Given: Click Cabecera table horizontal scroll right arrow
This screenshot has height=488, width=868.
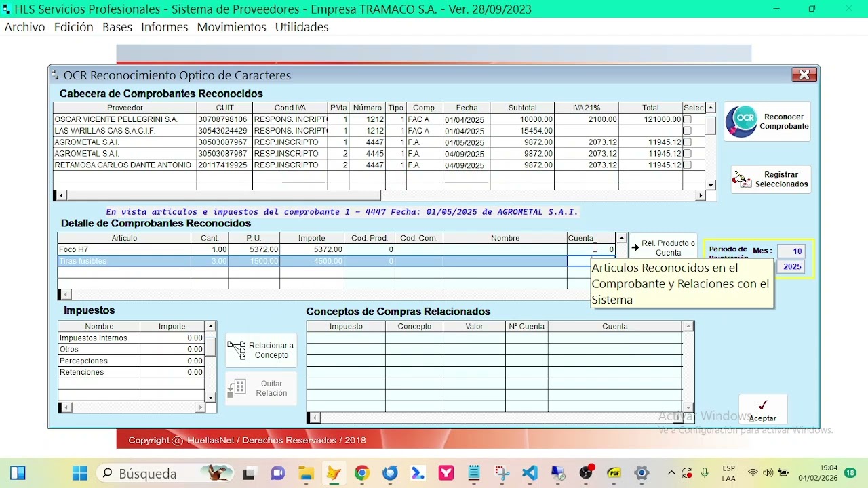Looking at the screenshot, I should (701, 196).
